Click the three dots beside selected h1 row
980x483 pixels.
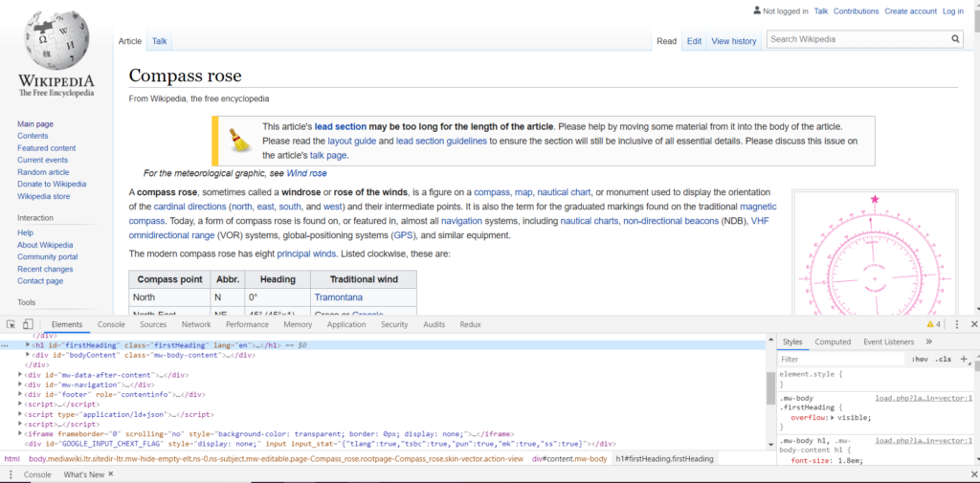point(5,345)
